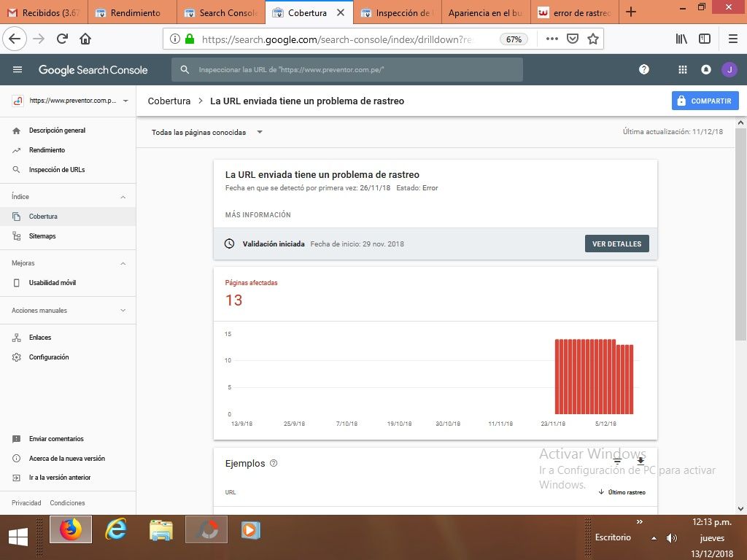Collapse the Índice section
Screen dimensions: 747x560
[x=123, y=197]
